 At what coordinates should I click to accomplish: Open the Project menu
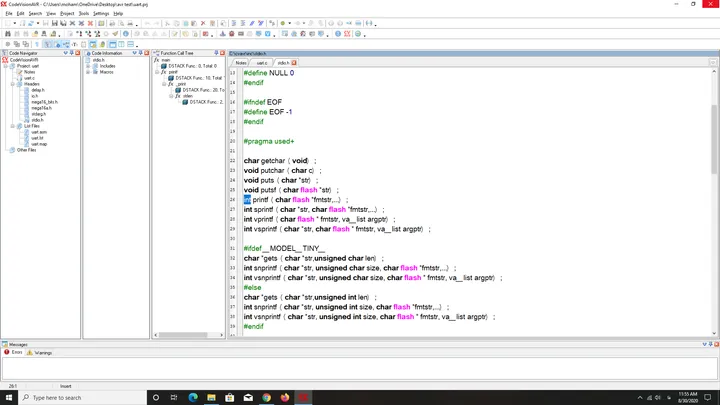[67, 13]
